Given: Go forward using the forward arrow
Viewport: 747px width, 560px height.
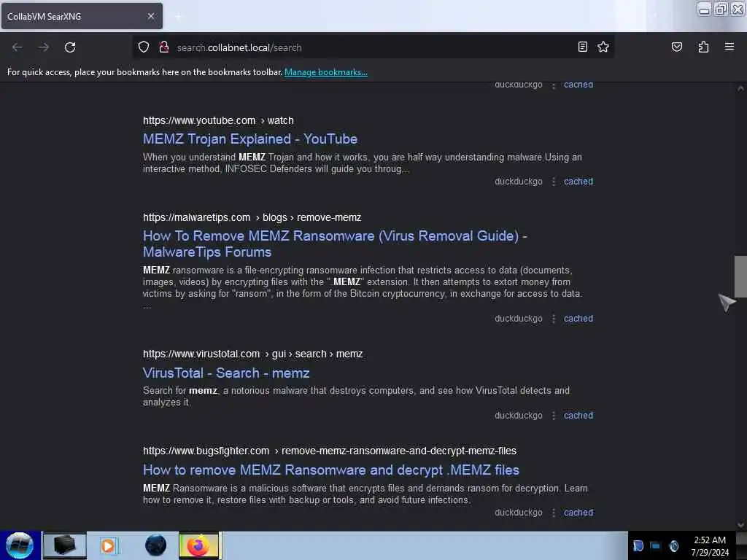Looking at the screenshot, I should coord(43,47).
